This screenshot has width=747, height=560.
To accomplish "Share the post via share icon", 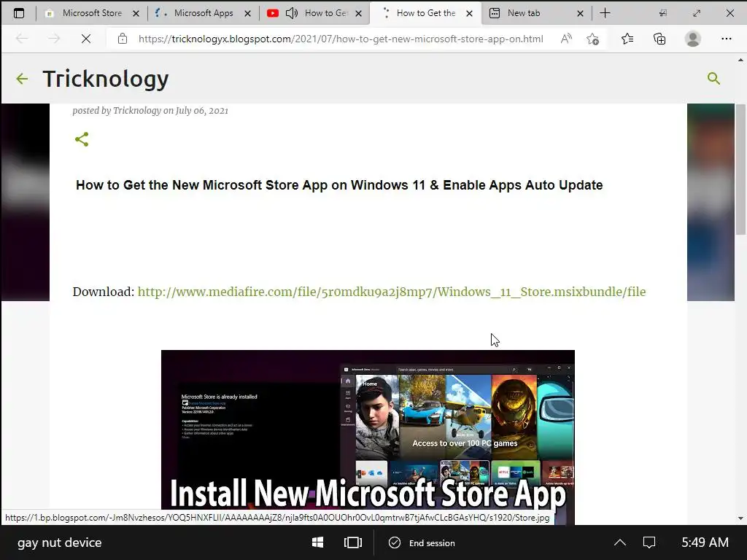I will [x=82, y=139].
